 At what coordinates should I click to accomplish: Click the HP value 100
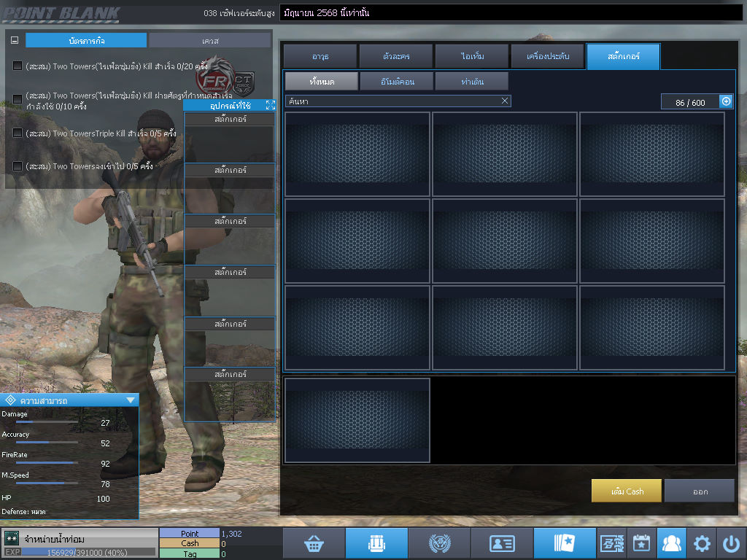[x=103, y=499]
